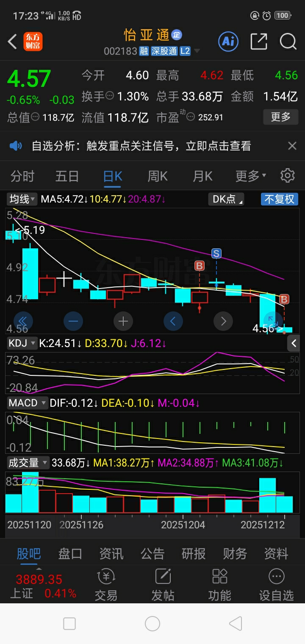
Task: Tap 换手 info question icon
Action: [110, 96]
